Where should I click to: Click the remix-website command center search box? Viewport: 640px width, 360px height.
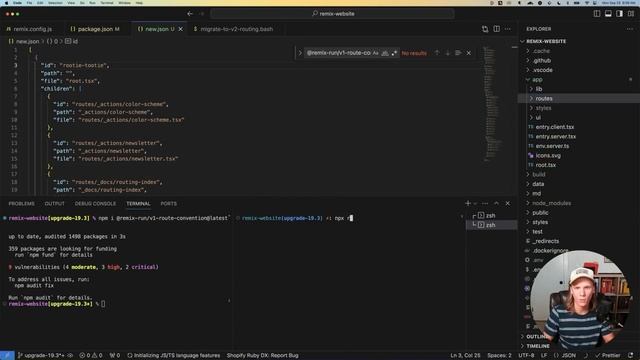(x=332, y=13)
